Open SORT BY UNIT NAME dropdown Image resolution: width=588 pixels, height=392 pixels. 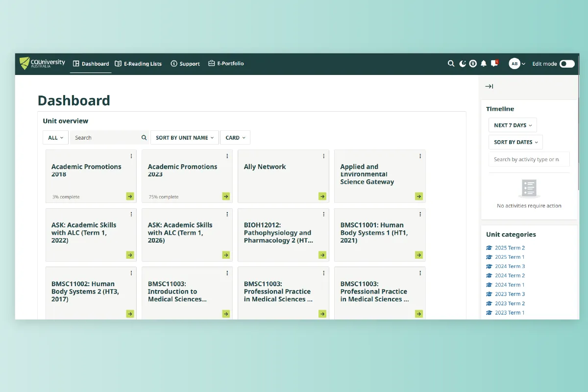185,138
